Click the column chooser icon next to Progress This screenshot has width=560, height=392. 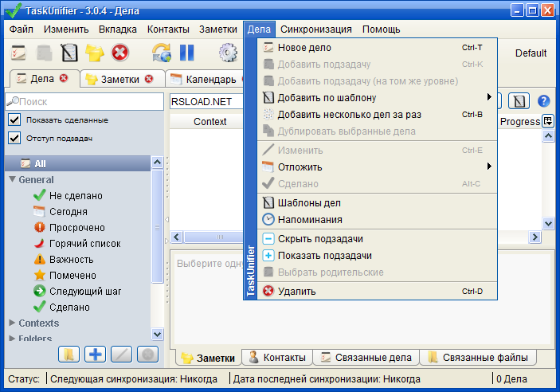(x=548, y=121)
